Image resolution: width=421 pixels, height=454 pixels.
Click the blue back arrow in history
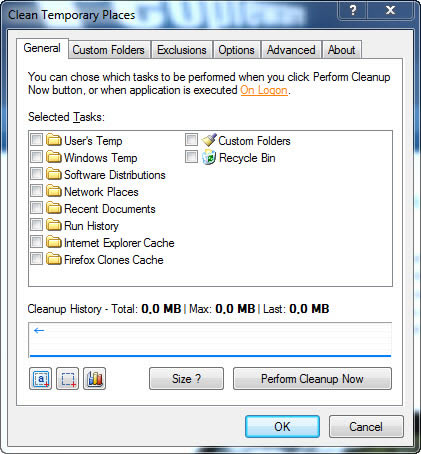39,330
